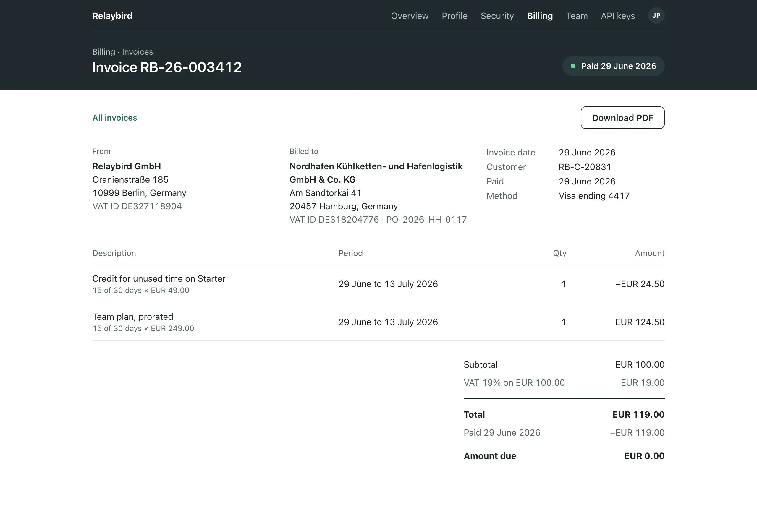Click address Oranienstraße 185
Image resolution: width=757 pixels, height=532 pixels.
(x=130, y=180)
